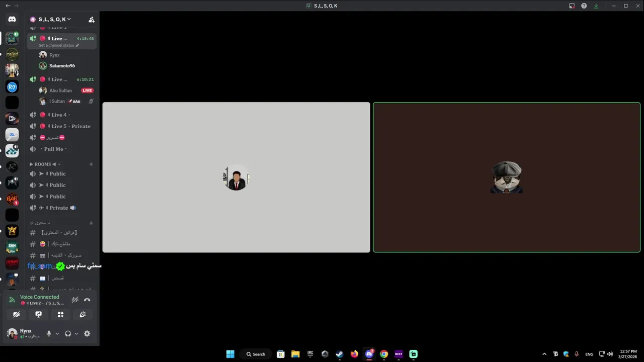Click Set a channel status

point(56,45)
